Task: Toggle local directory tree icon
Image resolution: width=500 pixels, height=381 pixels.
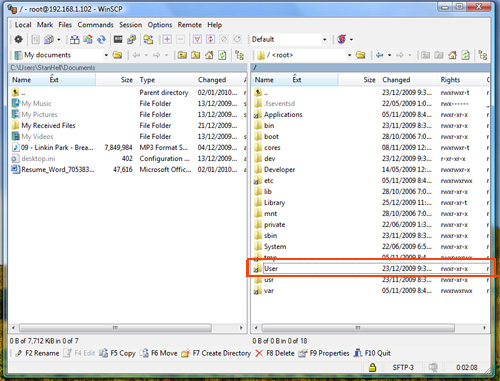Action: click(x=239, y=55)
